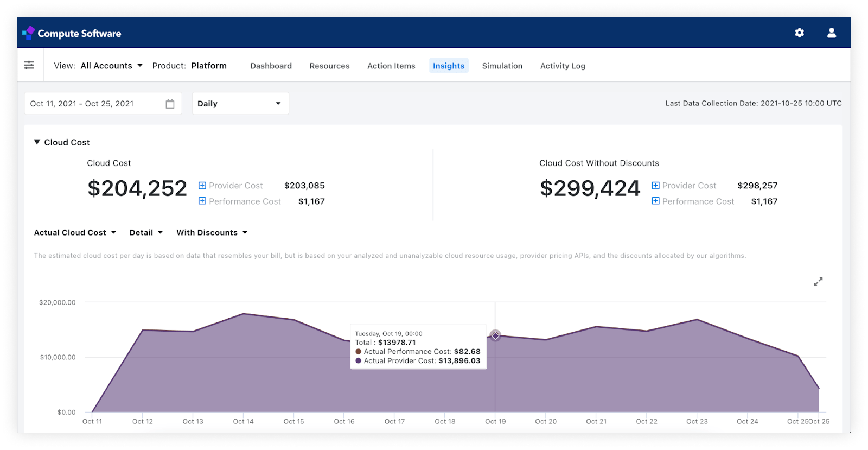Open the calendar date picker icon

[x=170, y=104]
